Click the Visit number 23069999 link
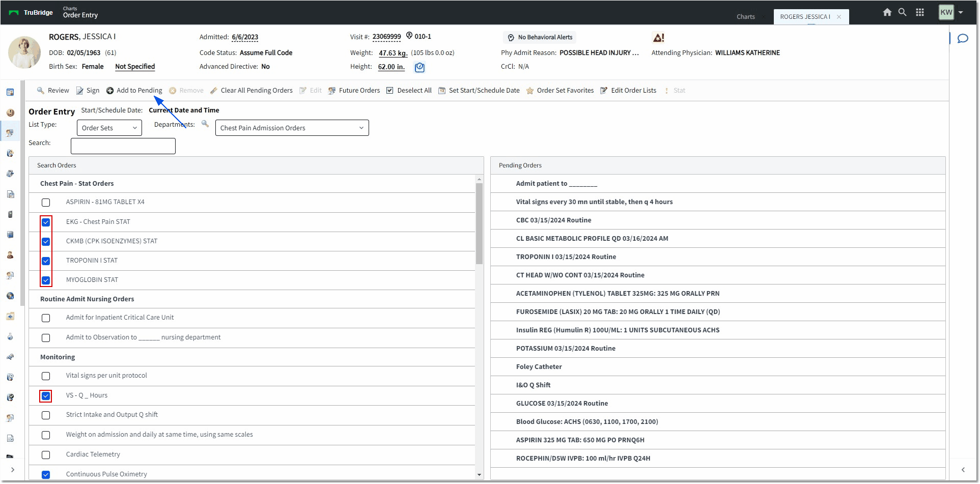The width and height of the screenshot is (980, 484). pyautogui.click(x=387, y=37)
